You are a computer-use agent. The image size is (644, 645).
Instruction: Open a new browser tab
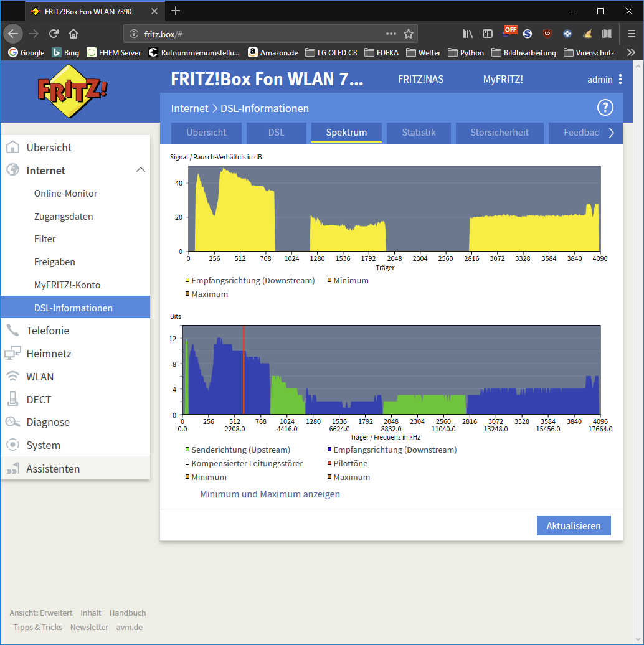(176, 11)
